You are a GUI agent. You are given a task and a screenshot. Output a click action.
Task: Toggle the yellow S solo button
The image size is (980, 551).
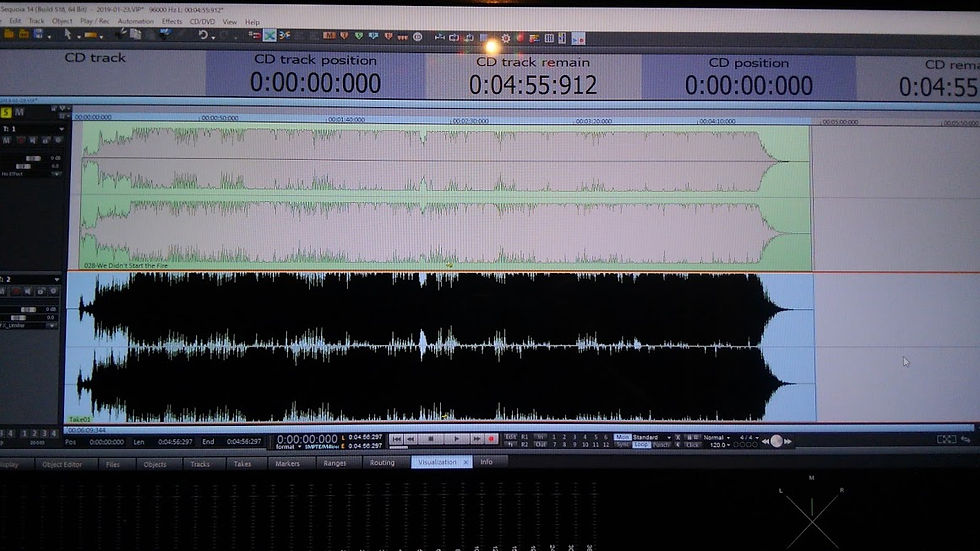tap(6, 112)
